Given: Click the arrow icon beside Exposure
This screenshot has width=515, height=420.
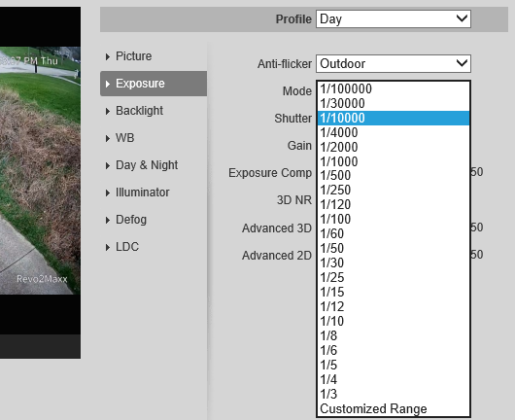Looking at the screenshot, I should coord(108,85).
